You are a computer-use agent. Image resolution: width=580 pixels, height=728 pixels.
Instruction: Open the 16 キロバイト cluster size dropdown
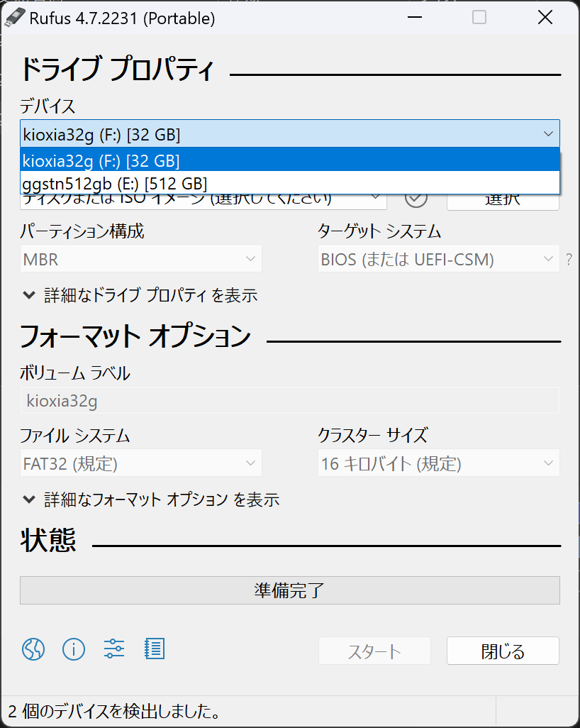(x=438, y=464)
